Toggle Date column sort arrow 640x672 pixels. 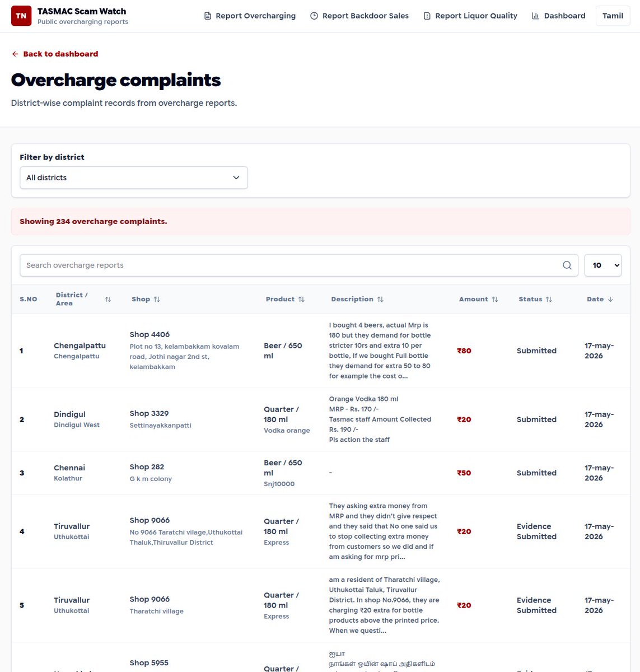coord(610,300)
